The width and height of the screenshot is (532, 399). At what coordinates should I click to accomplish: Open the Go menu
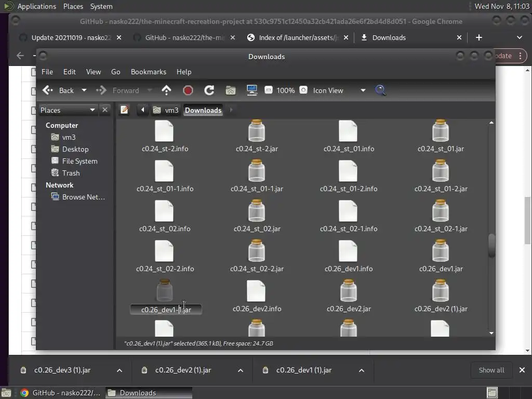[x=116, y=72]
